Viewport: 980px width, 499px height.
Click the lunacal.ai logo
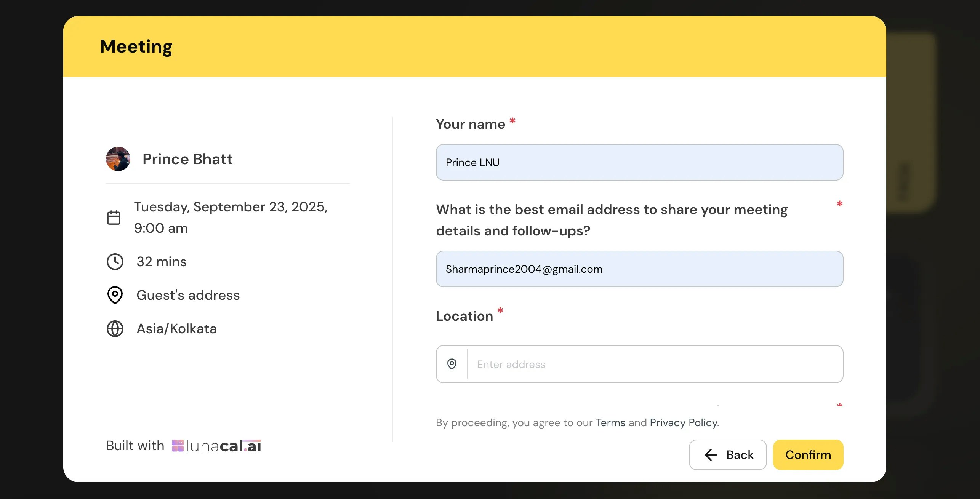tap(216, 446)
